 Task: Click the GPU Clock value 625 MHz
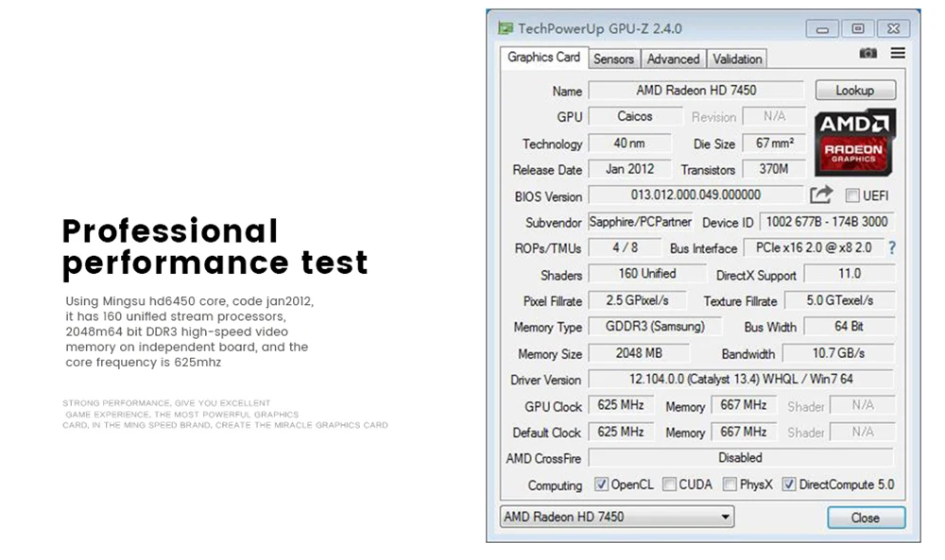coord(621,405)
